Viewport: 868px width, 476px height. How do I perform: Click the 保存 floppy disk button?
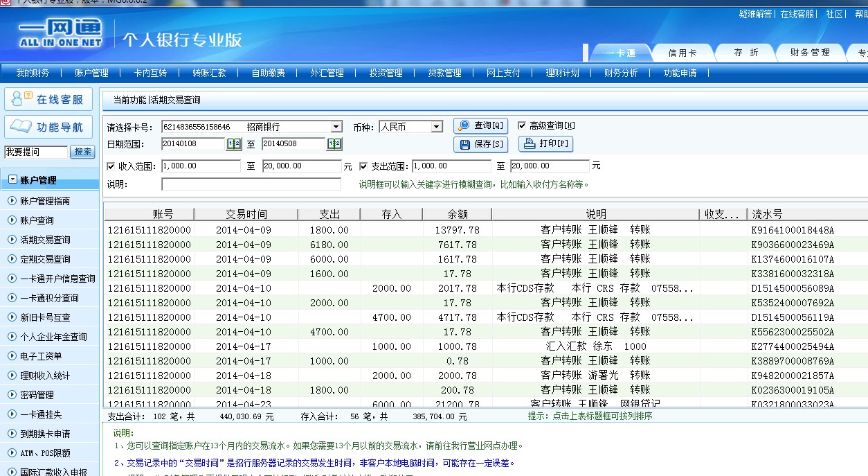pyautogui.click(x=481, y=144)
